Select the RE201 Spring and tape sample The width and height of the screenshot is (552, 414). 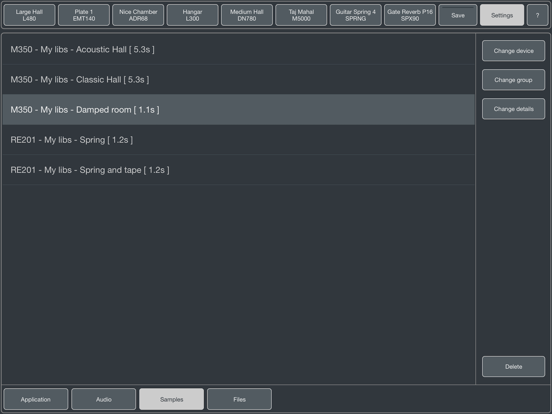pyautogui.click(x=238, y=170)
